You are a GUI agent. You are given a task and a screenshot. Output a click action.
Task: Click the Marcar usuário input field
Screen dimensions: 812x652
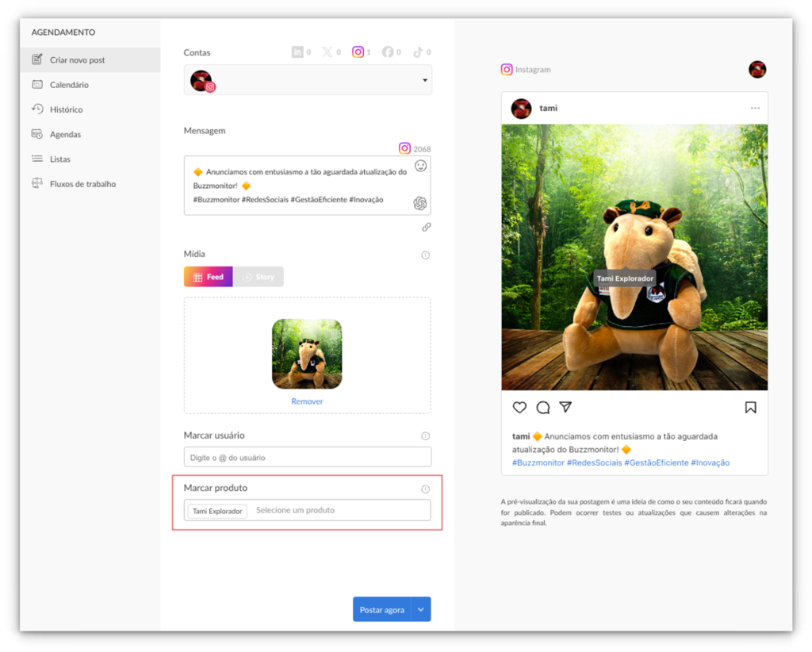(x=308, y=457)
